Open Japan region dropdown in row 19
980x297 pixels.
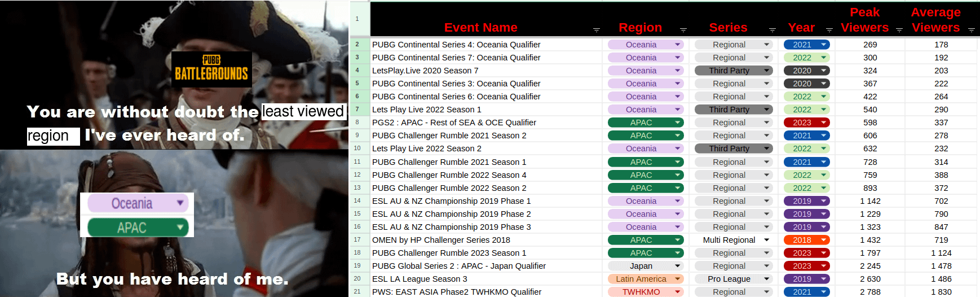(x=677, y=266)
